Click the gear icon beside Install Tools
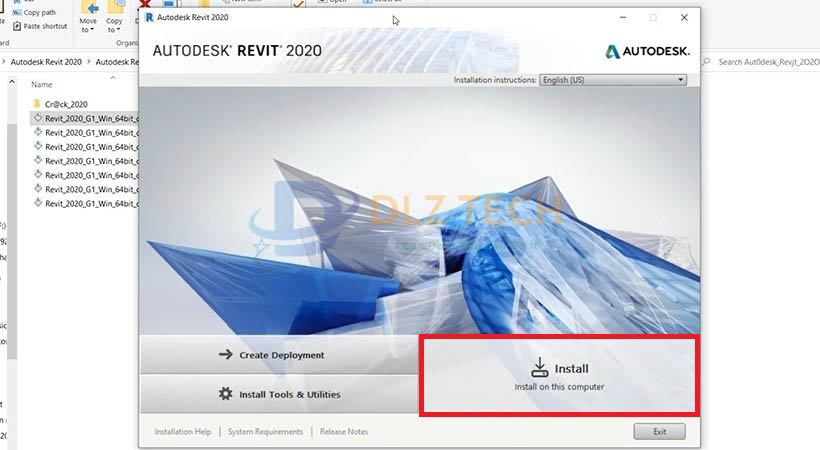This screenshot has height=450, width=820. [x=225, y=393]
